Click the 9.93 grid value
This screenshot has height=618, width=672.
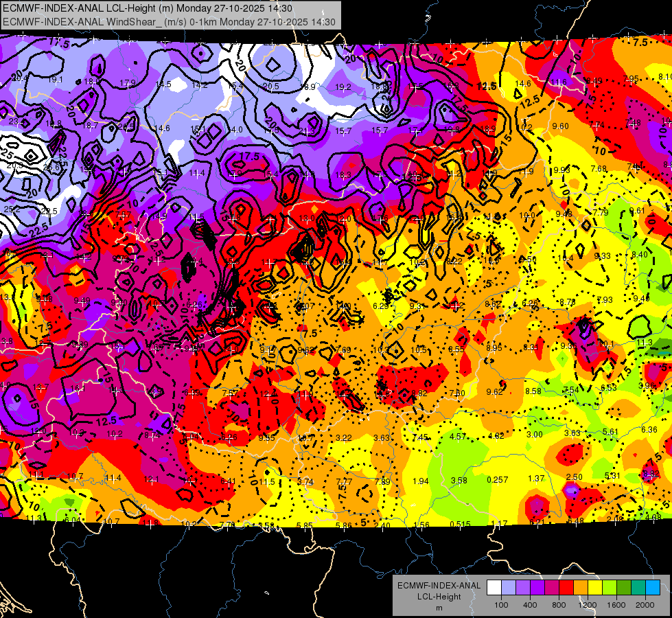click(562, 170)
